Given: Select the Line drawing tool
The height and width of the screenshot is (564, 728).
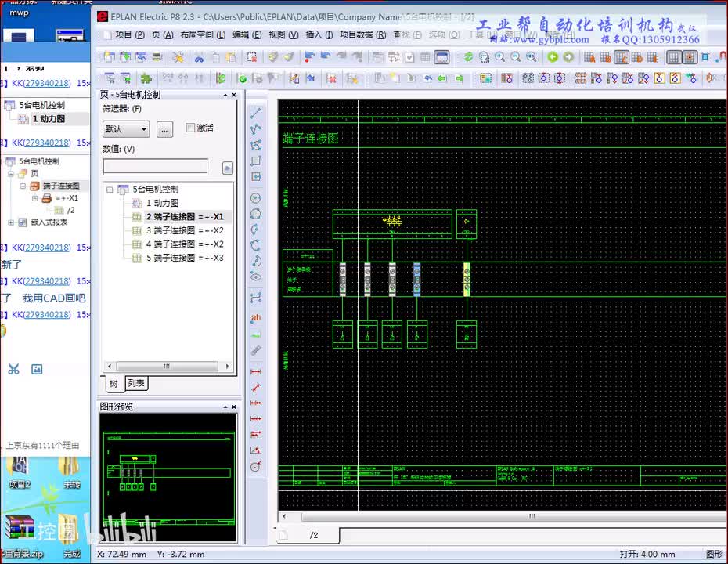Looking at the screenshot, I should tap(256, 113).
